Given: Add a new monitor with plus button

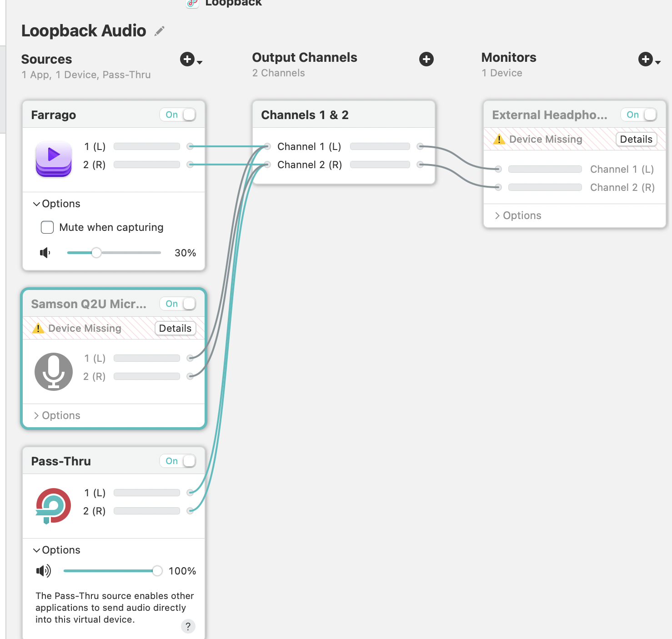Looking at the screenshot, I should click(645, 59).
